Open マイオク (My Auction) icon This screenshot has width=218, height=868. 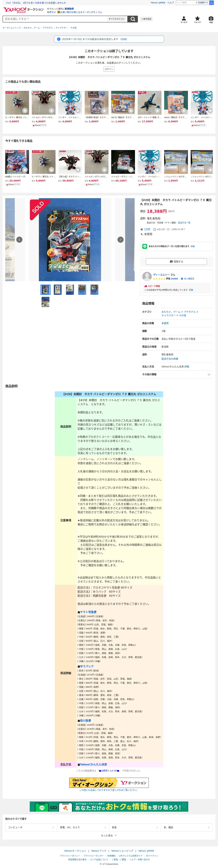tap(184, 20)
